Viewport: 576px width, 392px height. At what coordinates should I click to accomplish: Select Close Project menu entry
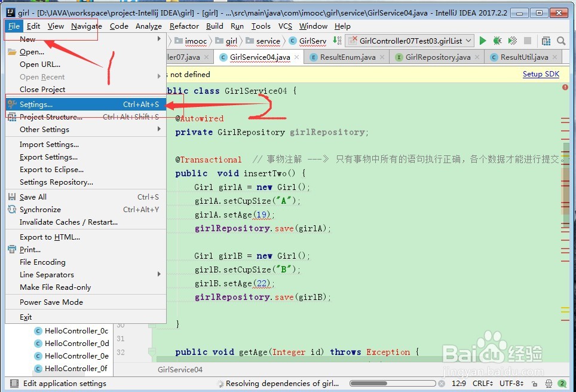coord(85,89)
